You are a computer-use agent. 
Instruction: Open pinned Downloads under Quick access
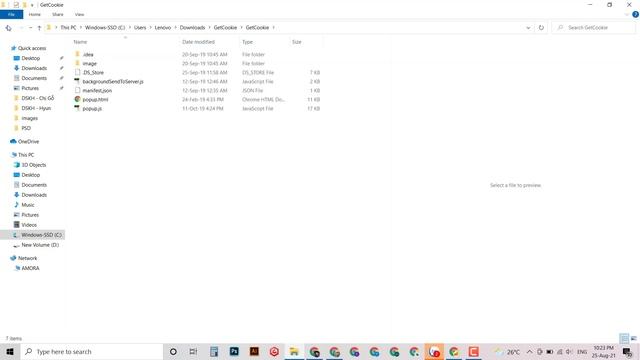[x=34, y=68]
